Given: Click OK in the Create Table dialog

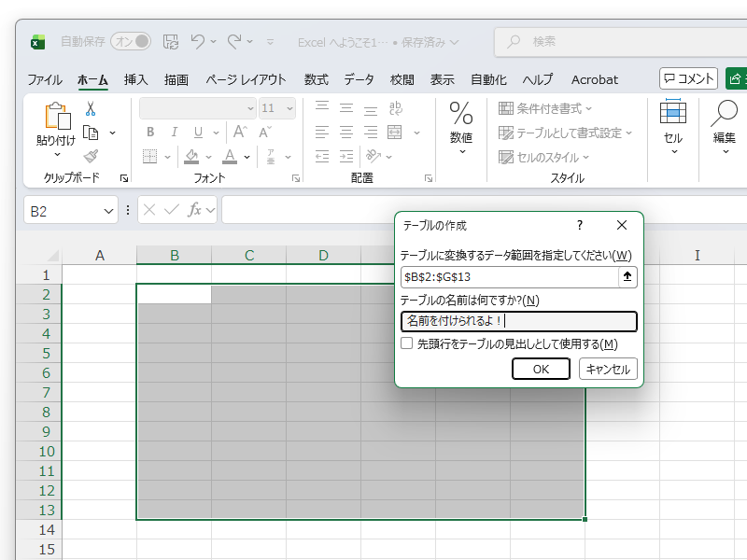Looking at the screenshot, I should coord(541,369).
